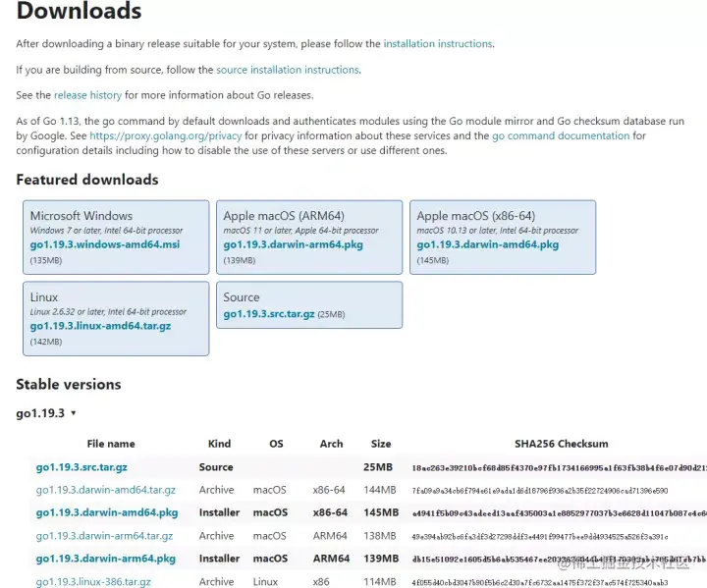The image size is (707, 588).
Task: Click the x86 arch cell in the linux-386 row
Action: click(321, 582)
